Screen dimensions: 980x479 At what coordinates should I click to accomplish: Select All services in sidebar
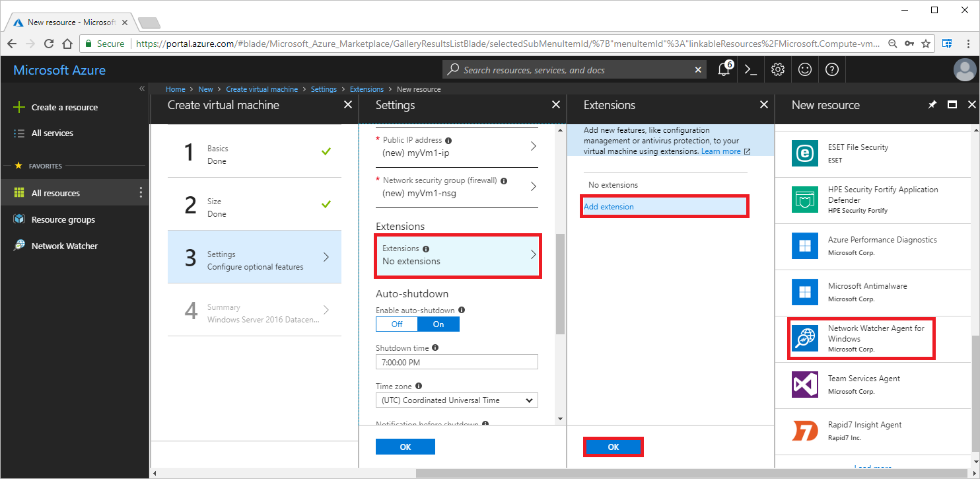[52, 133]
